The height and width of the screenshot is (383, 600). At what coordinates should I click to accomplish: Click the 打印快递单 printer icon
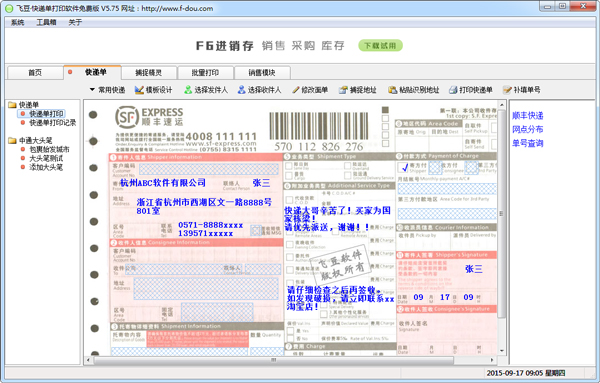[453, 90]
